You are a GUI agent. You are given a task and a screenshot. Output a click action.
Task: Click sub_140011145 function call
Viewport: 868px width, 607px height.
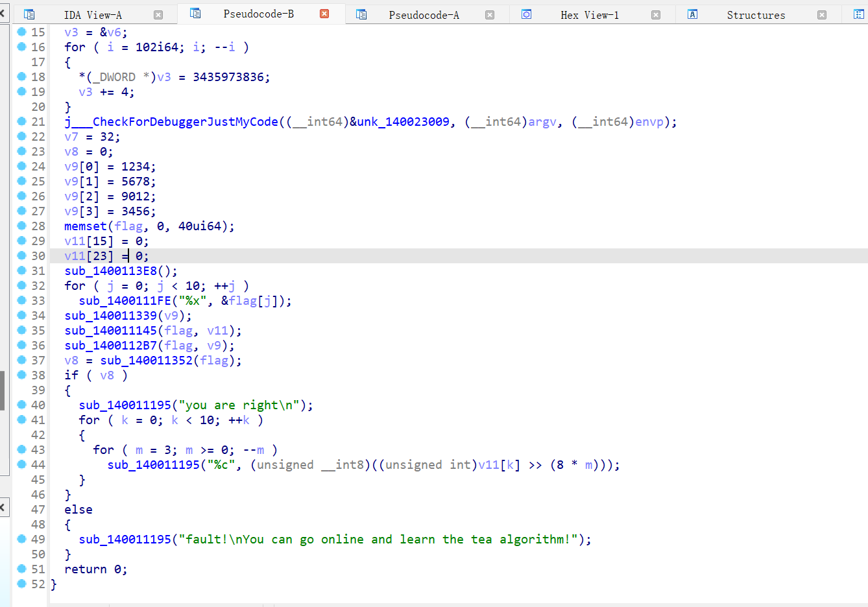pyautogui.click(x=110, y=331)
